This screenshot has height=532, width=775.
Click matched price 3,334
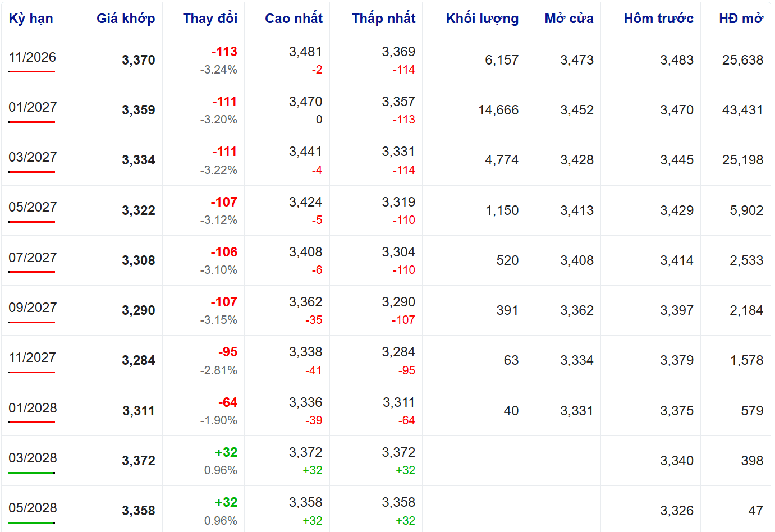(x=139, y=160)
